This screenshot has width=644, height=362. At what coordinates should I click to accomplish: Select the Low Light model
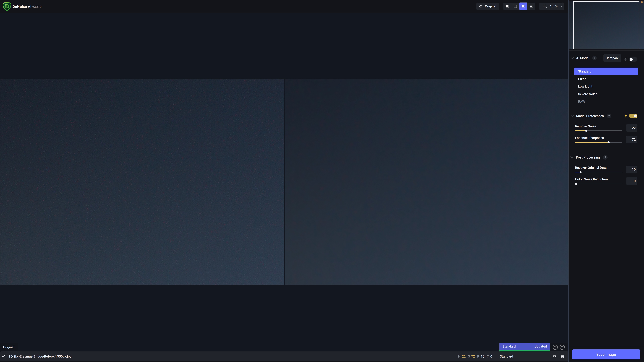[x=585, y=86]
